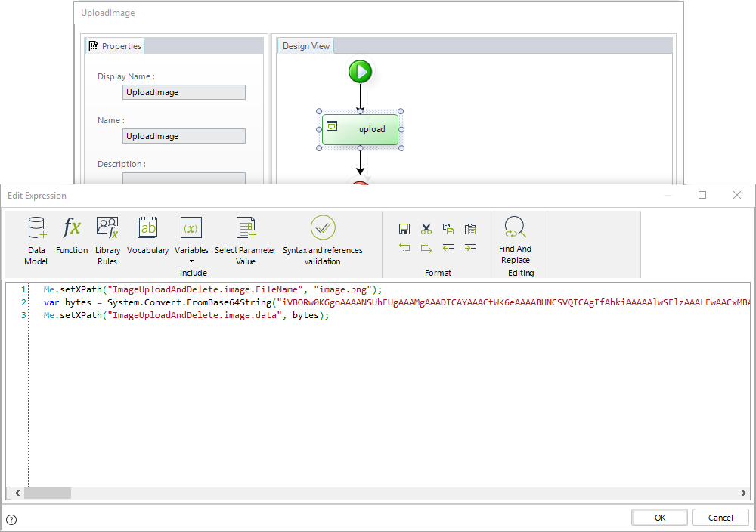
Task: Copy selected text icon
Action: (448, 229)
